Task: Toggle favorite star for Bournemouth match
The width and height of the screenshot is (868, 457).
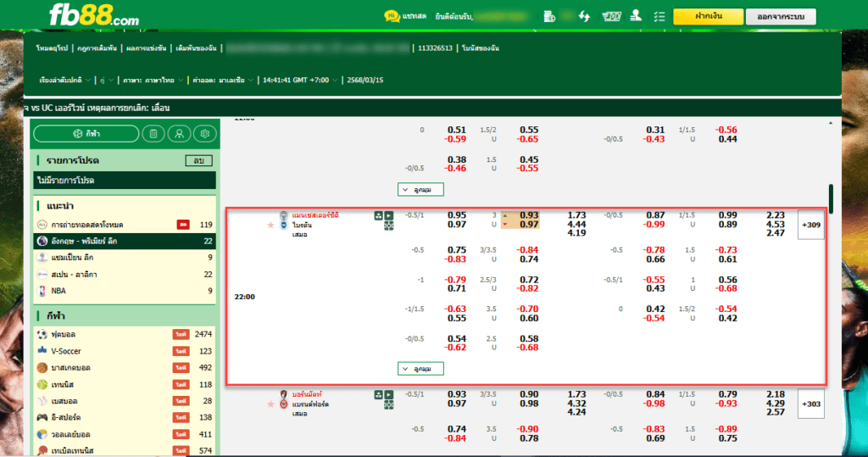Action: [270, 404]
